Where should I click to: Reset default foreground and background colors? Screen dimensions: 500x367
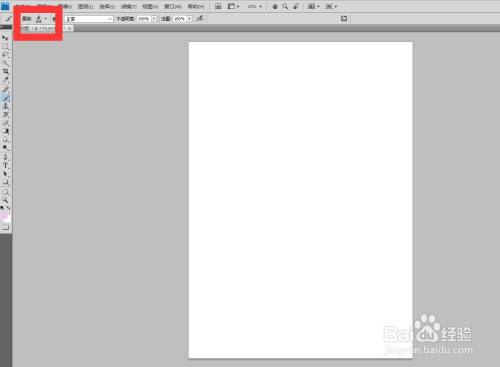point(2,208)
